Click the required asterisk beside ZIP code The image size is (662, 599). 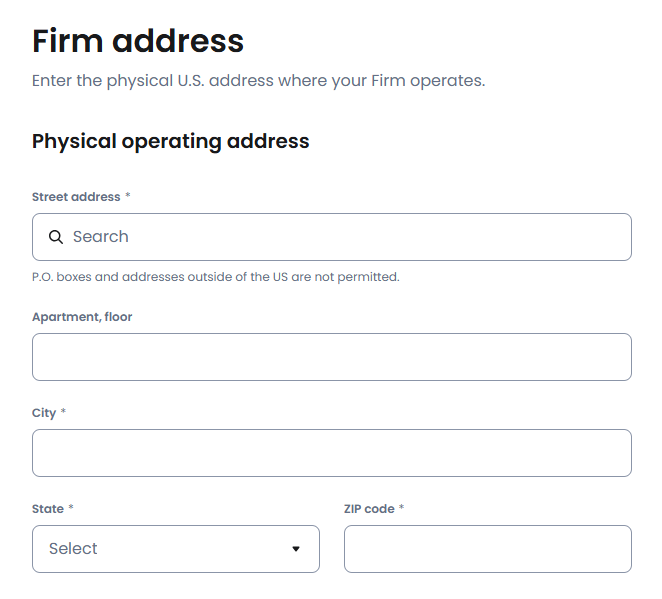[x=402, y=509]
